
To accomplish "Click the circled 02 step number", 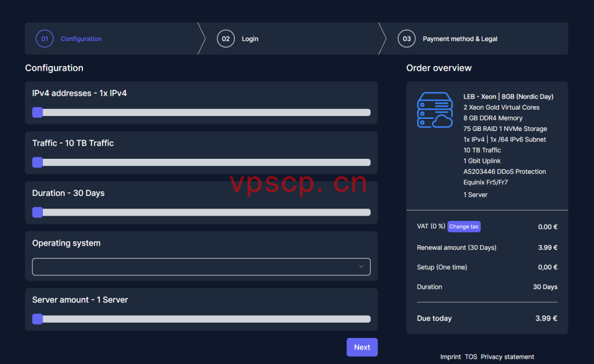I will [x=226, y=39].
